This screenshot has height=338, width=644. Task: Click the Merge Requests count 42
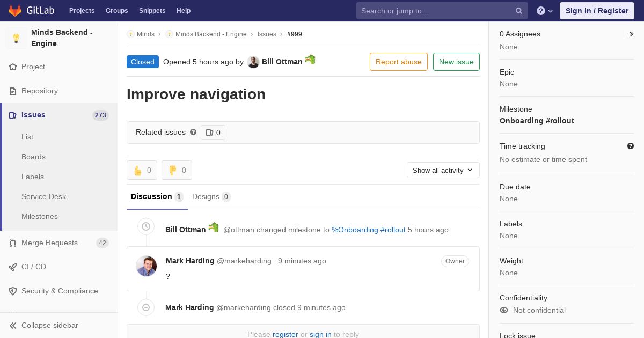tap(102, 243)
